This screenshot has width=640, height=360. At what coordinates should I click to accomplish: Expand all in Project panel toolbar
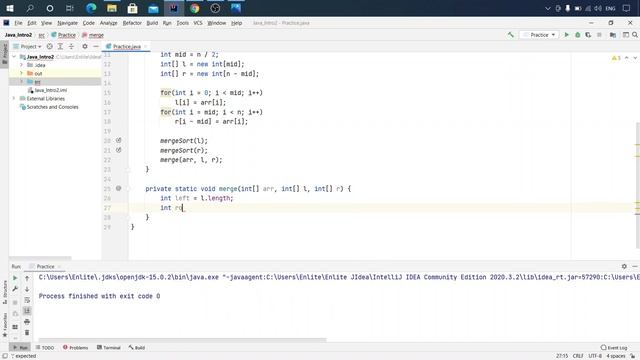pos(60,47)
